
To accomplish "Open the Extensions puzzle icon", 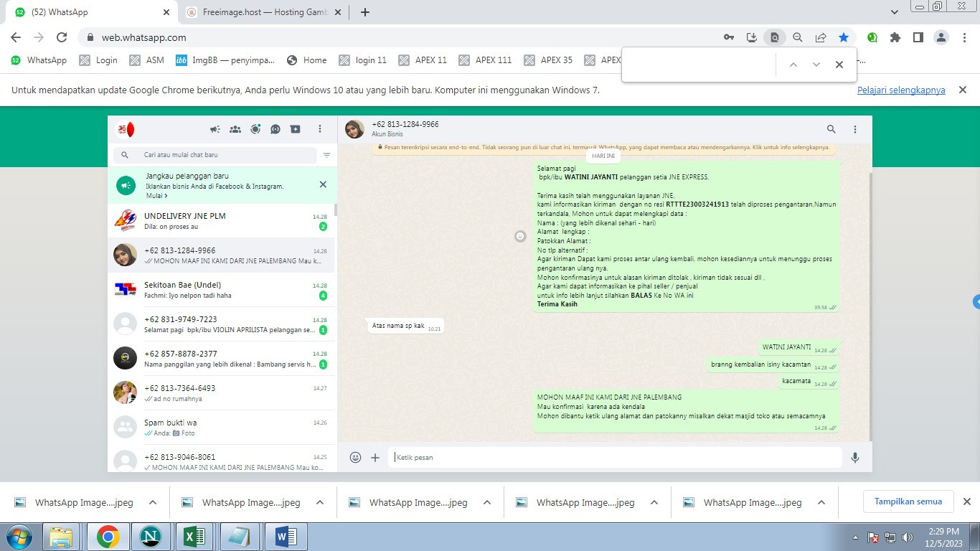I will click(x=895, y=37).
